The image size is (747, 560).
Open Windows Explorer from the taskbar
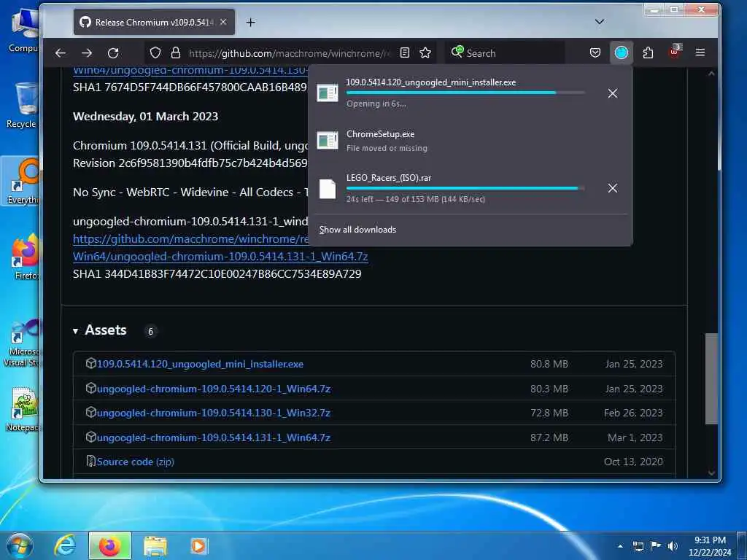[155, 546]
